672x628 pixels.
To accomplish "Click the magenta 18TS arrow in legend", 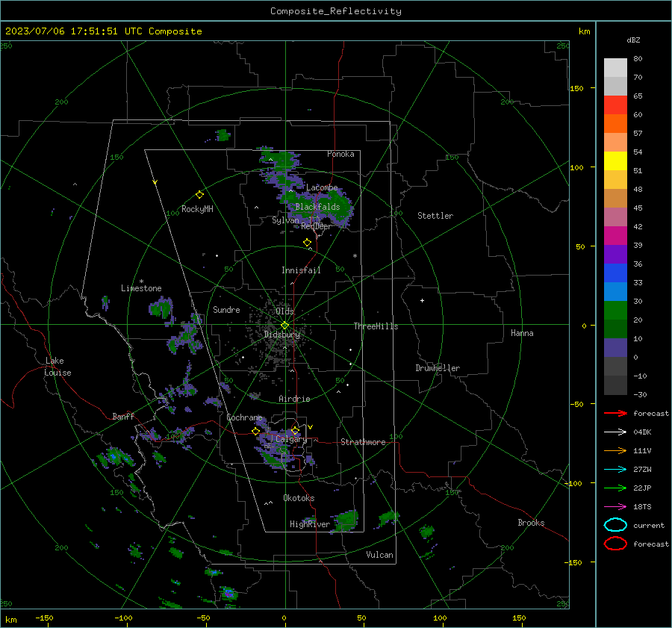I will click(x=615, y=507).
